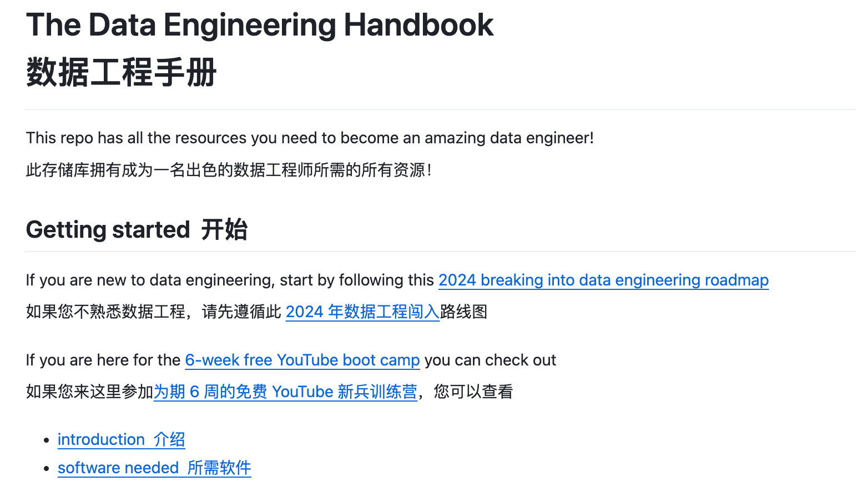The image size is (868, 491).
Task: Click the Getting started section heading
Action: 108,229
